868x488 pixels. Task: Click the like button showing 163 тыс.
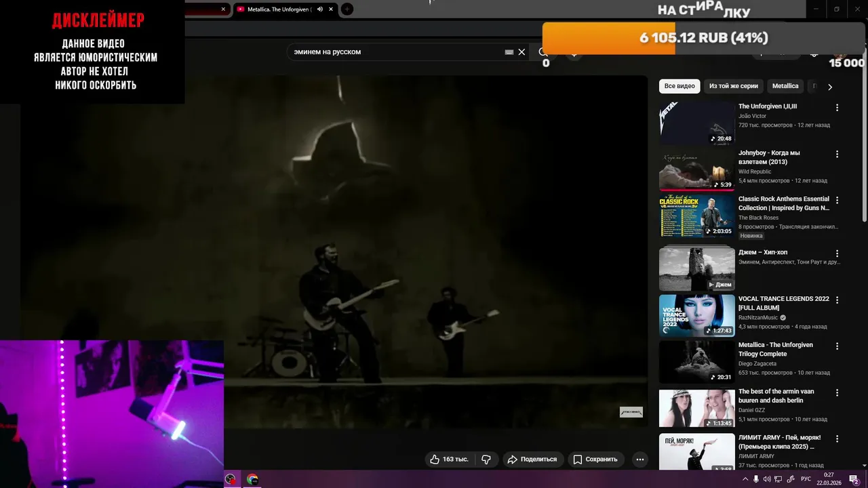click(450, 459)
